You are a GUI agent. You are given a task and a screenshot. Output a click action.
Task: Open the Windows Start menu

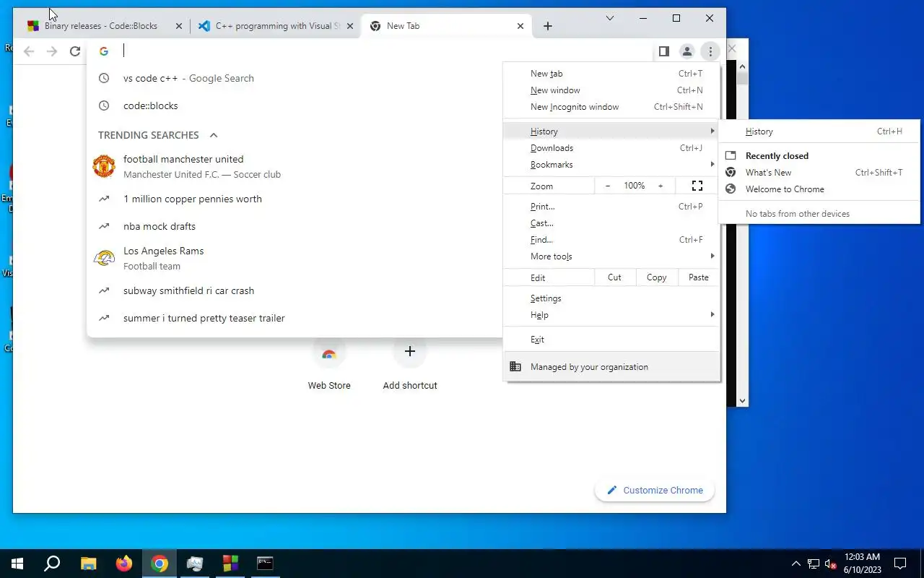(17, 564)
